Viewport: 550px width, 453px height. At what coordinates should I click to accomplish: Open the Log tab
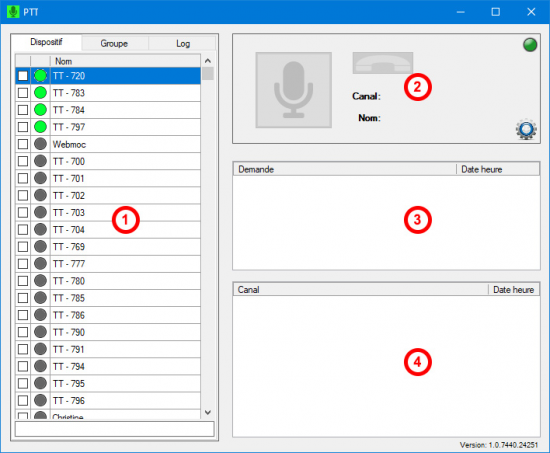pyautogui.click(x=183, y=44)
